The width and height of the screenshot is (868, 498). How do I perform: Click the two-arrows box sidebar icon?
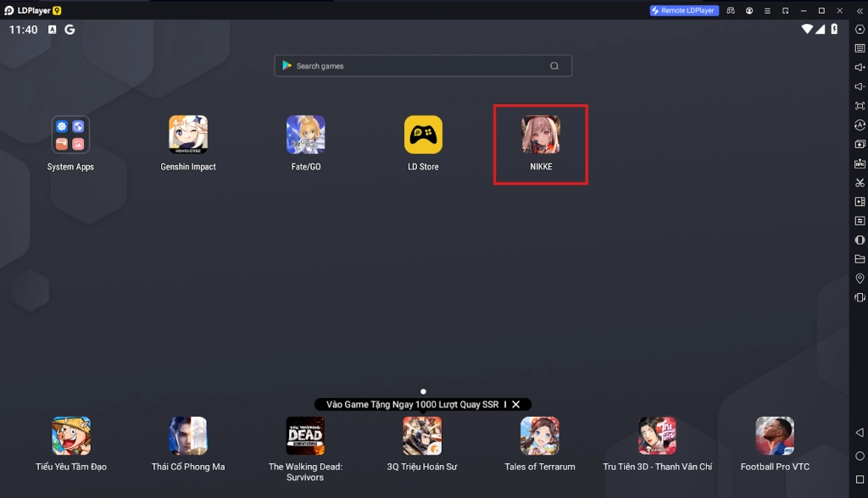point(860,221)
